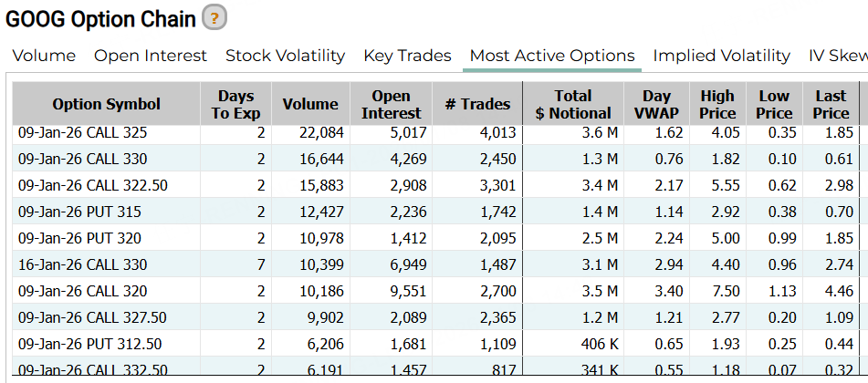The image size is (868, 383).
Task: Select the Most Active Options tab
Action: point(552,56)
